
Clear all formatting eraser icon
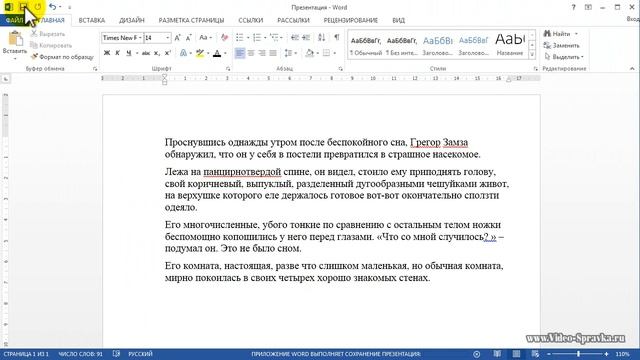click(x=224, y=38)
